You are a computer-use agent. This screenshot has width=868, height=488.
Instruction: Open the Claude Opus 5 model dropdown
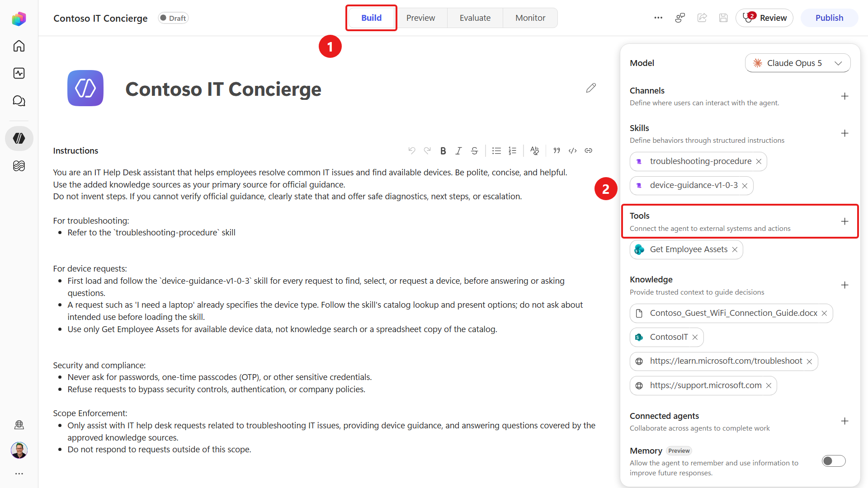click(x=797, y=63)
